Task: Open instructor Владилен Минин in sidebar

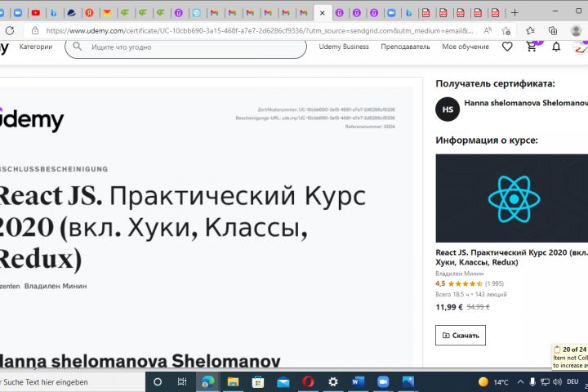Action: [x=459, y=274]
